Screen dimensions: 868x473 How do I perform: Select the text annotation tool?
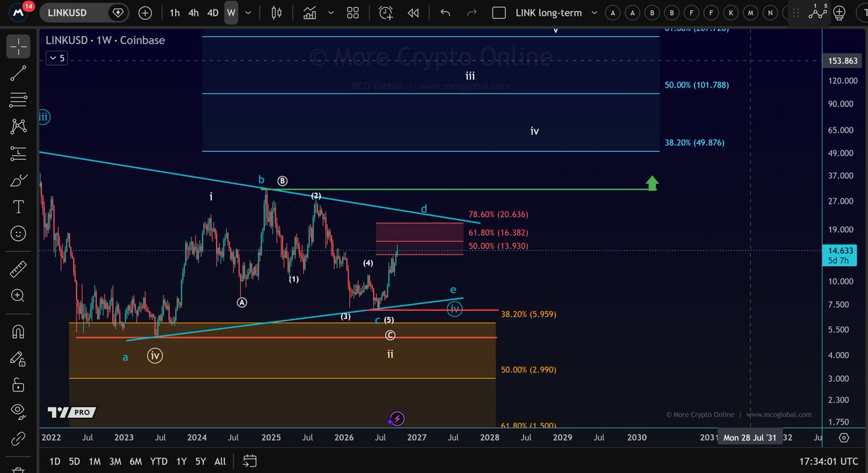(18, 207)
